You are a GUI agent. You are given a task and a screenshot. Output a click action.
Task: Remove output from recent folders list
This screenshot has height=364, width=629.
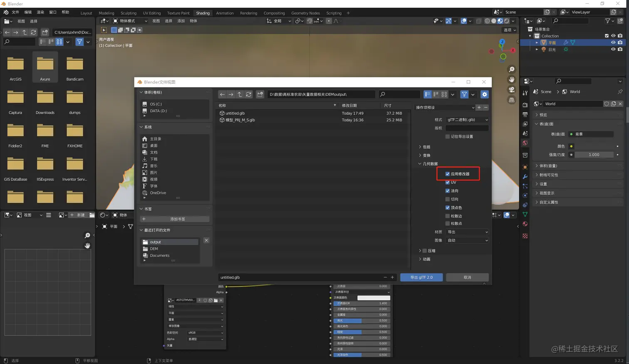pyautogui.click(x=206, y=240)
